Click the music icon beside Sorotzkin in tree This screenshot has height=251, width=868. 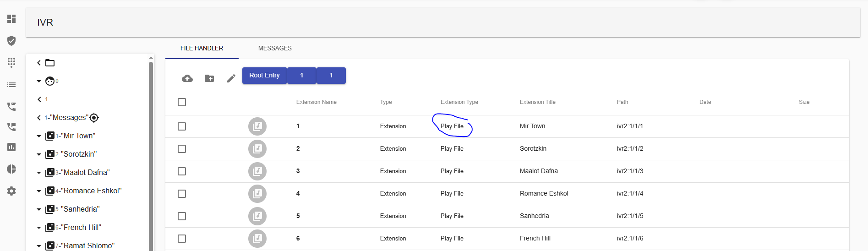click(50, 154)
